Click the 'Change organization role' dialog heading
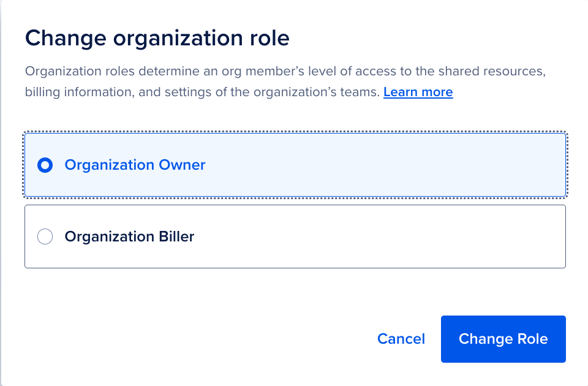Image resolution: width=588 pixels, height=386 pixels. coord(157,38)
